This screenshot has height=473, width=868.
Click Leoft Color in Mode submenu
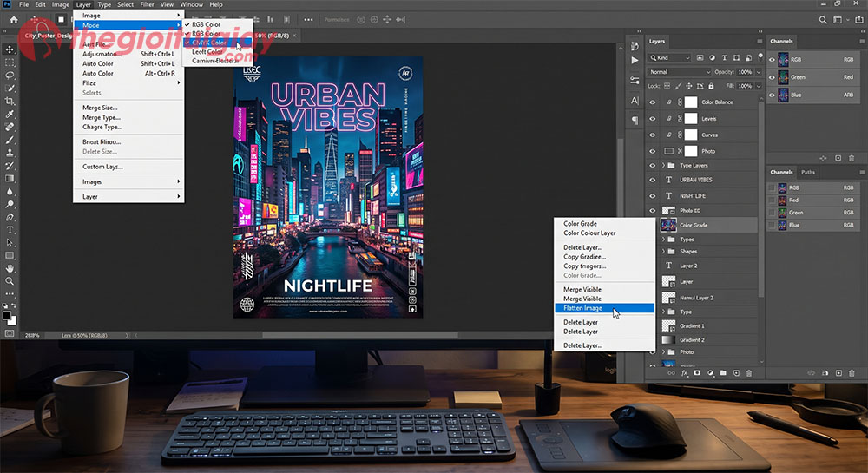point(207,51)
